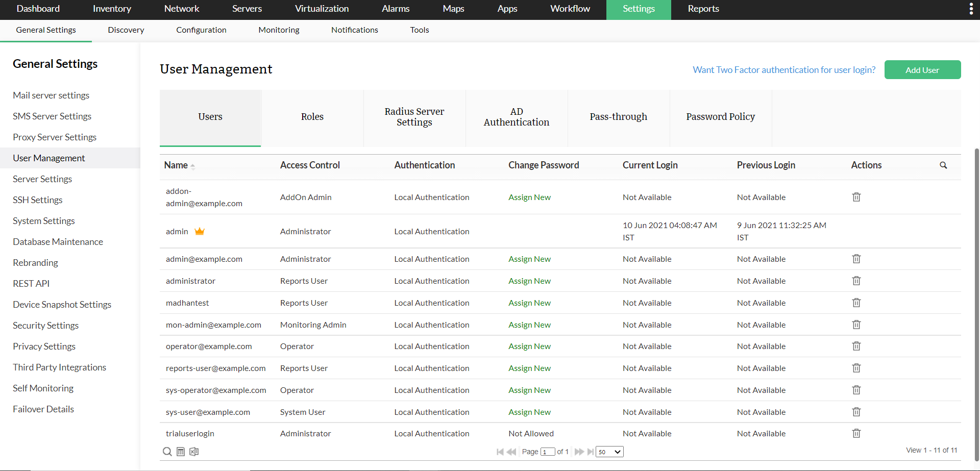Viewport: 980px width, 471px height.
Task: Delete the trialuserlogin user
Action: tap(856, 433)
